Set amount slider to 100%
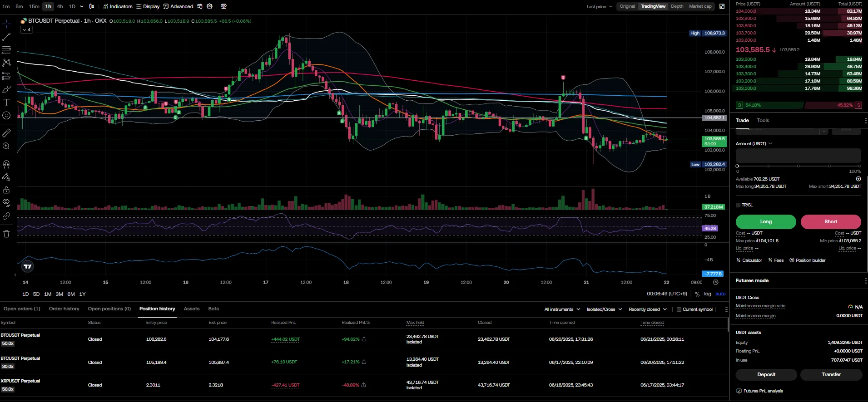The width and height of the screenshot is (868, 402). [x=859, y=166]
